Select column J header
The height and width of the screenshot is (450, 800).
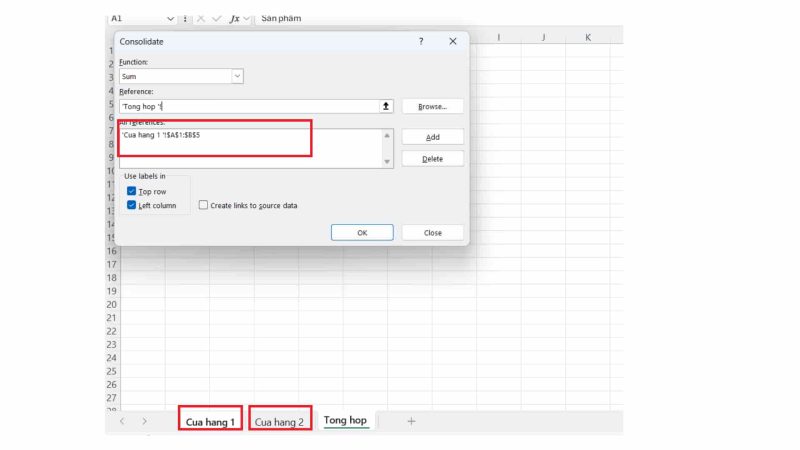pyautogui.click(x=543, y=37)
